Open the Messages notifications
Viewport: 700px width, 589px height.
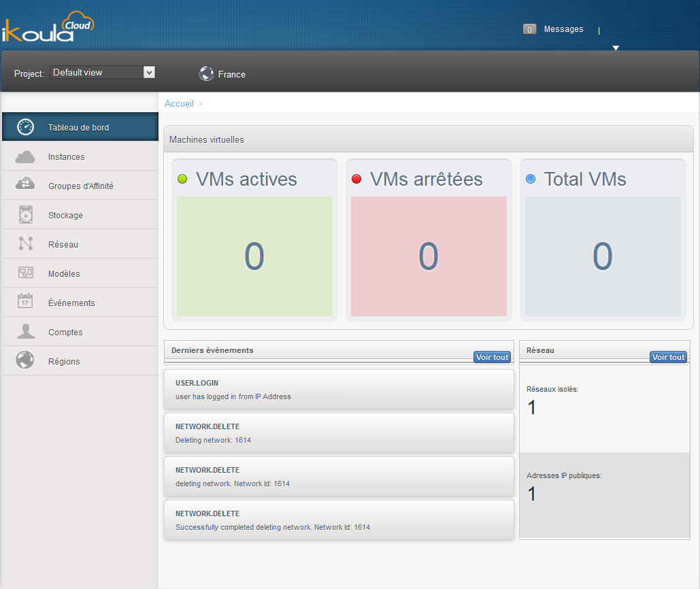[553, 29]
